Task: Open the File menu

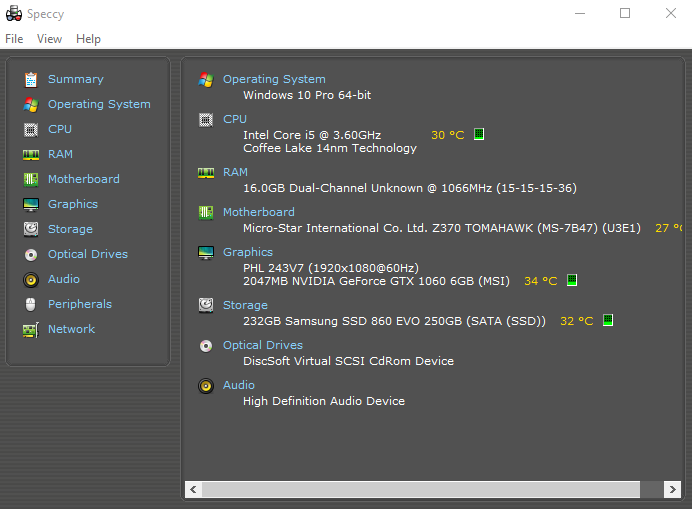Action: click(x=14, y=39)
